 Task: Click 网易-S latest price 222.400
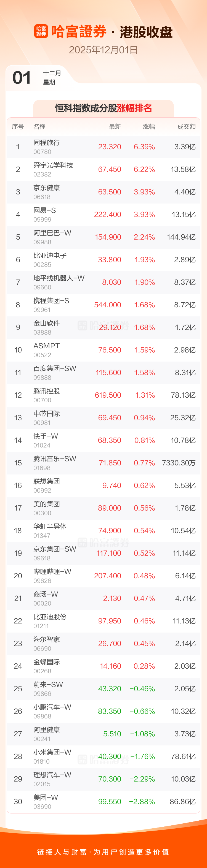coord(107,215)
